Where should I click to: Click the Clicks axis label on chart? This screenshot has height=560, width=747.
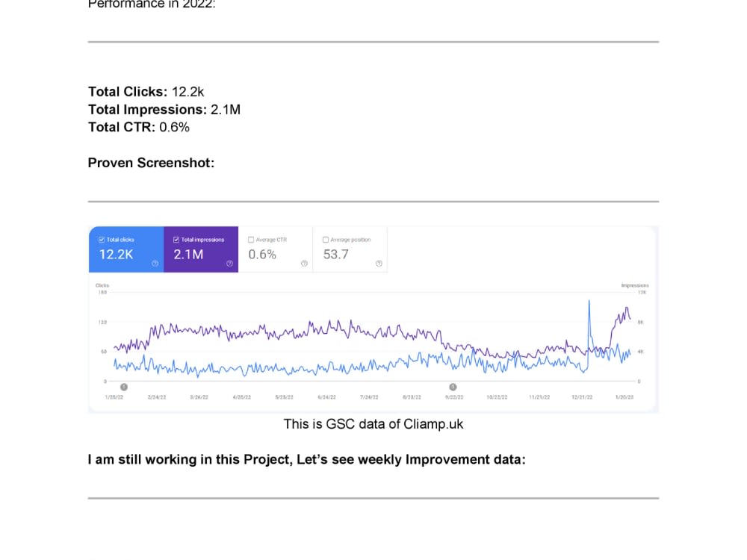pyautogui.click(x=102, y=285)
